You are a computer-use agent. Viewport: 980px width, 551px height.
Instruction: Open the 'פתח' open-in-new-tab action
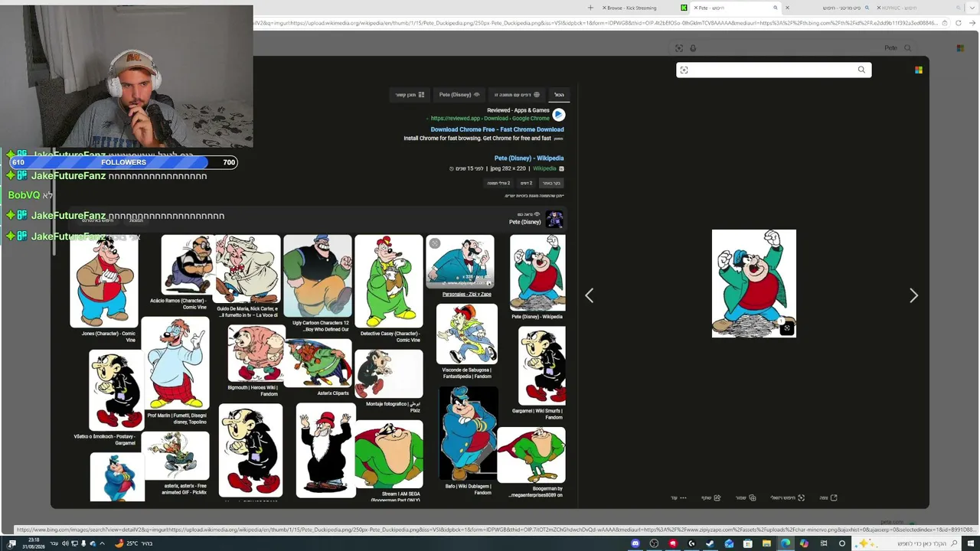pyautogui.click(x=828, y=498)
